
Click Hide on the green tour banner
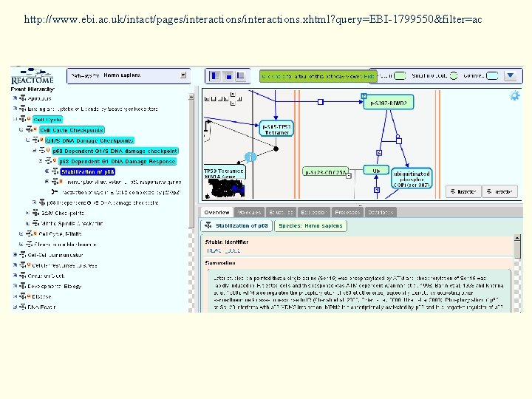pyautogui.click(x=369, y=76)
